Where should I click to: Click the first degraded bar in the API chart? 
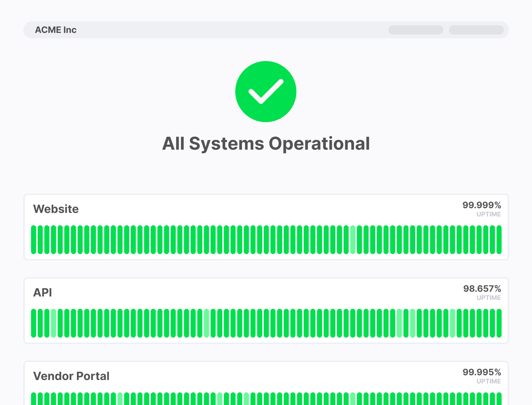[54, 323]
